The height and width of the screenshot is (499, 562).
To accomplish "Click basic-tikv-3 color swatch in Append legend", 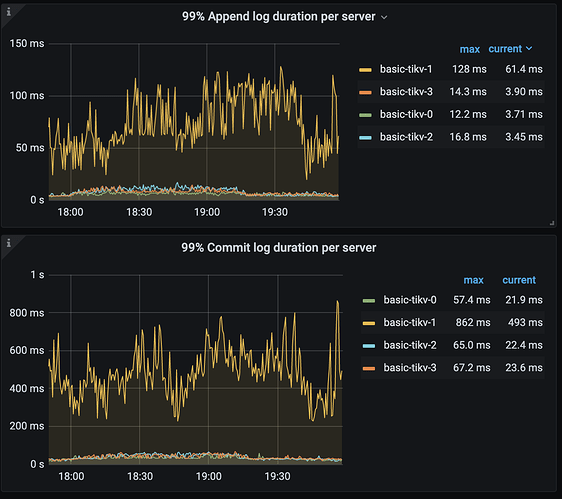I will click(365, 92).
